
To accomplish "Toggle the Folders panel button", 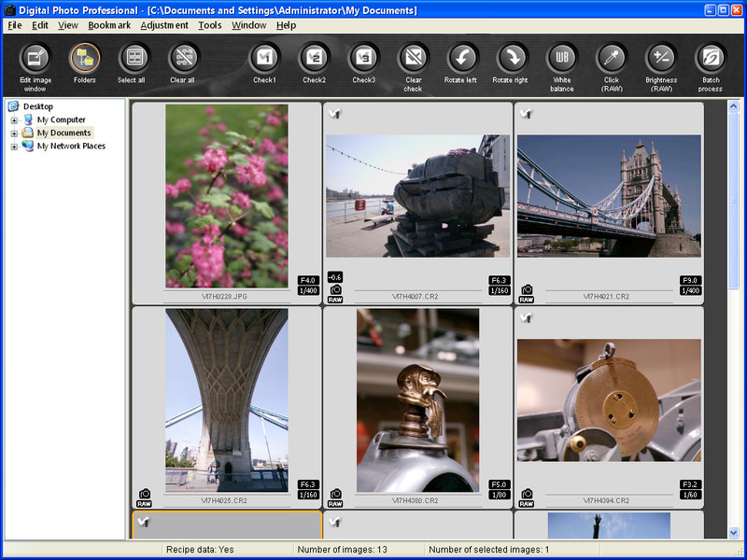I will 85,58.
